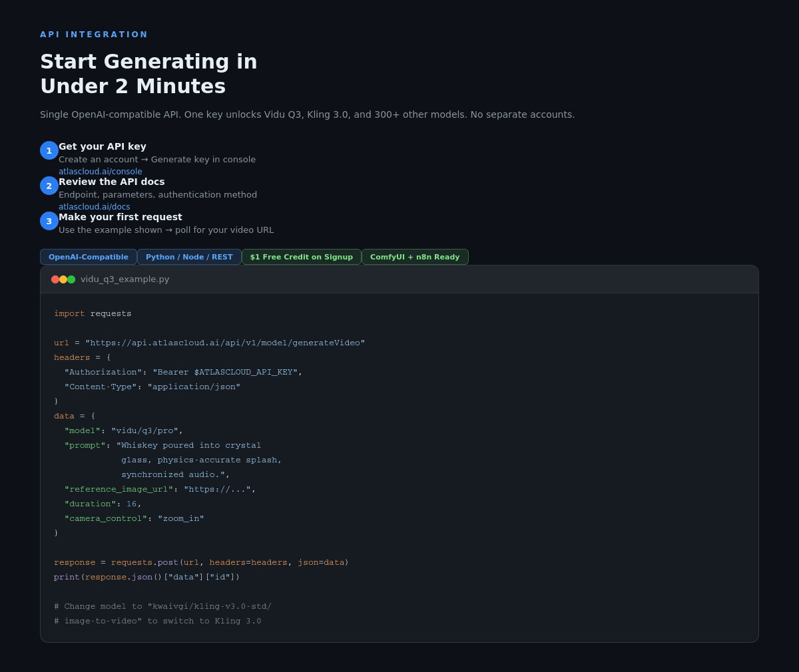Screen dimensions: 799x672
Task: Click the duration value 16 in code
Action: [x=131, y=504]
